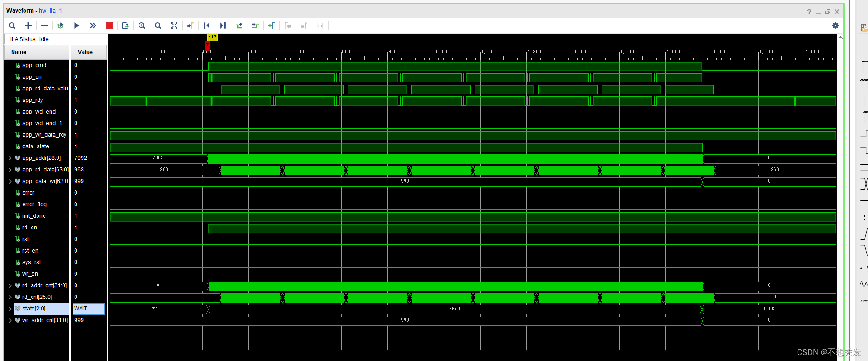Click the run trigger immediate double-arrow icon
Screen dimensions: 868x361
point(93,25)
